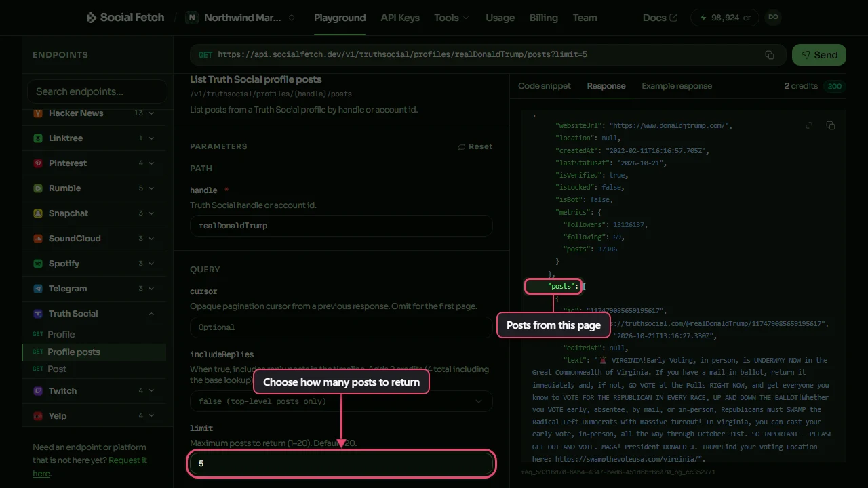This screenshot has height=488, width=868.
Task: Switch to the Code snippet tab
Action: click(x=545, y=86)
